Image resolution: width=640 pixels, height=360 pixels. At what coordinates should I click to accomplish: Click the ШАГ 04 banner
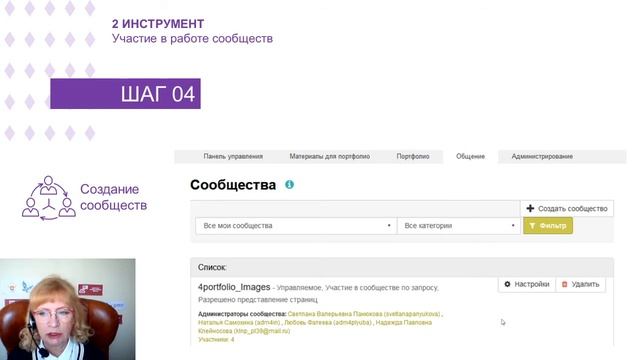(x=125, y=93)
